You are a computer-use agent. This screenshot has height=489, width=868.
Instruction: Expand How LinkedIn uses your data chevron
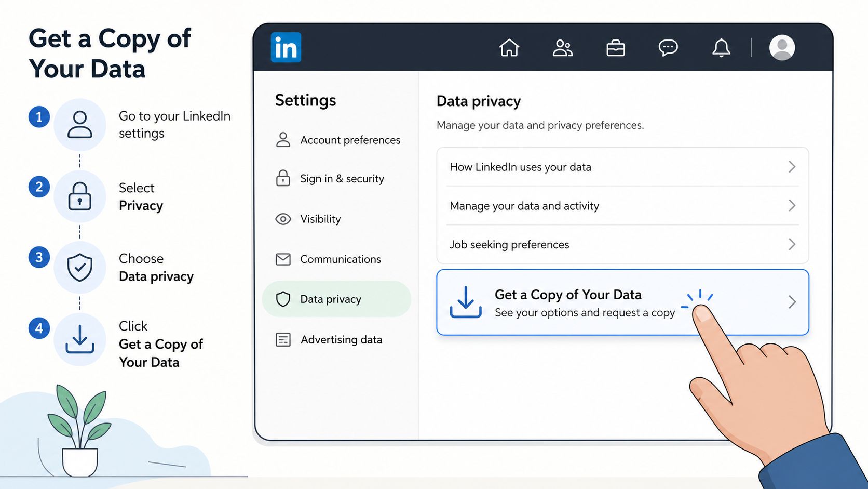coord(792,167)
